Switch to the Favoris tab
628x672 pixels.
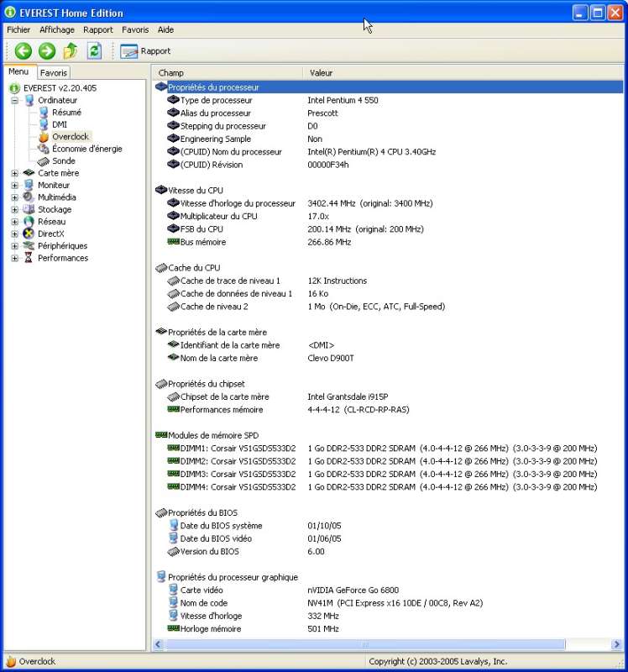click(54, 73)
